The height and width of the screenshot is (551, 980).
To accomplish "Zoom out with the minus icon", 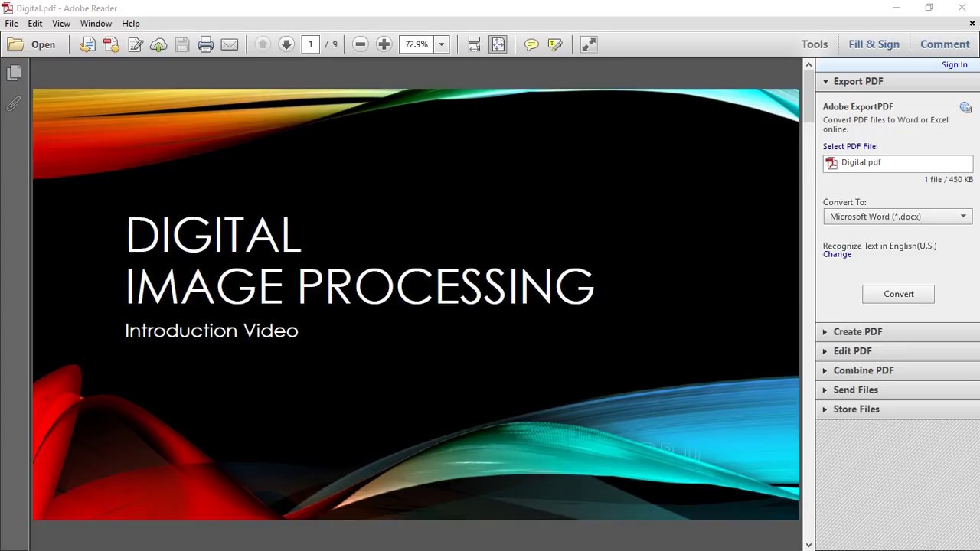I will 361,44.
